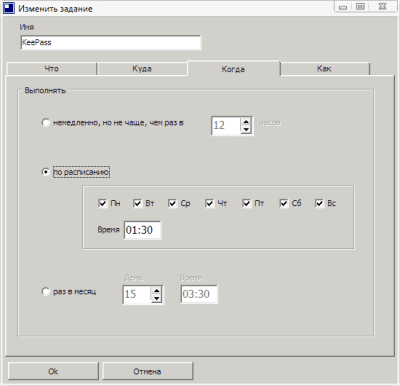The width and height of the screenshot is (400, 386).
Task: Select the 'раз в месяц' radio option
Action: point(46,291)
